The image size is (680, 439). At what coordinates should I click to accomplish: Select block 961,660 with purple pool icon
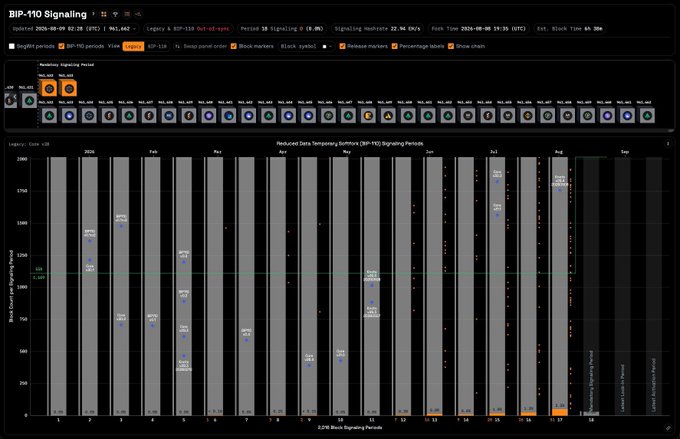coord(608,116)
